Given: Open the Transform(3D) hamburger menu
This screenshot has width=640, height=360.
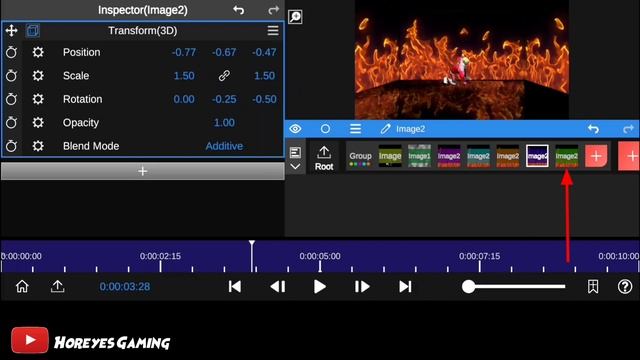Looking at the screenshot, I should (x=273, y=31).
